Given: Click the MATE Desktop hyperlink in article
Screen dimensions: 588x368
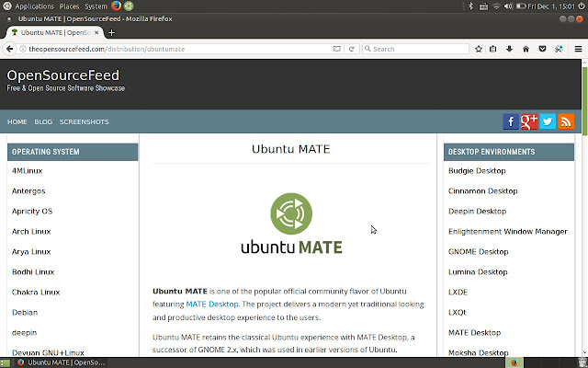Looking at the screenshot, I should coord(212,305).
